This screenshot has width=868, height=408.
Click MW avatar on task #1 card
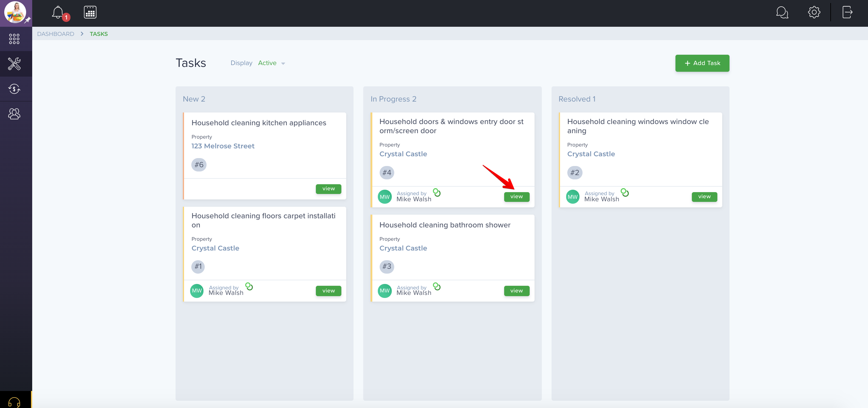click(x=197, y=291)
